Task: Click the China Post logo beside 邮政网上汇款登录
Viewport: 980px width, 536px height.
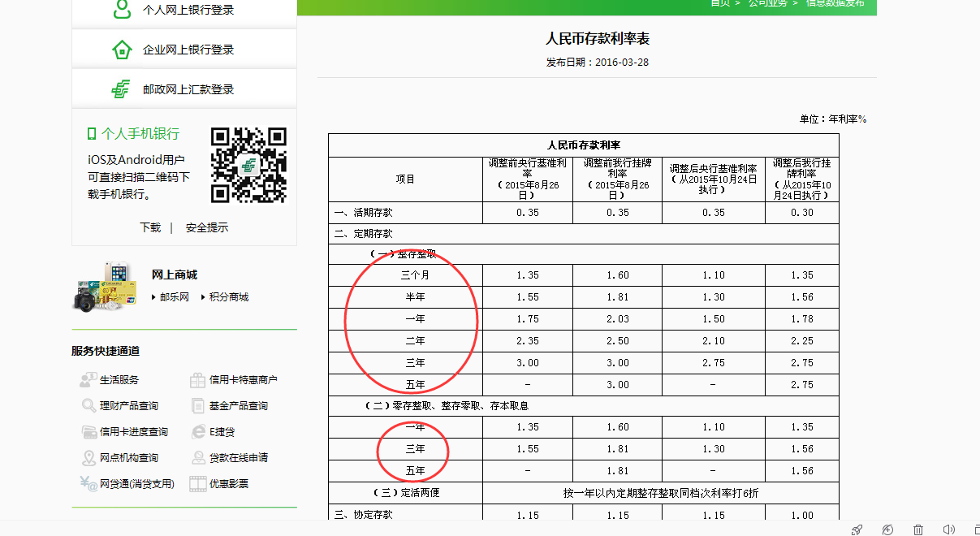Action: pos(121,89)
